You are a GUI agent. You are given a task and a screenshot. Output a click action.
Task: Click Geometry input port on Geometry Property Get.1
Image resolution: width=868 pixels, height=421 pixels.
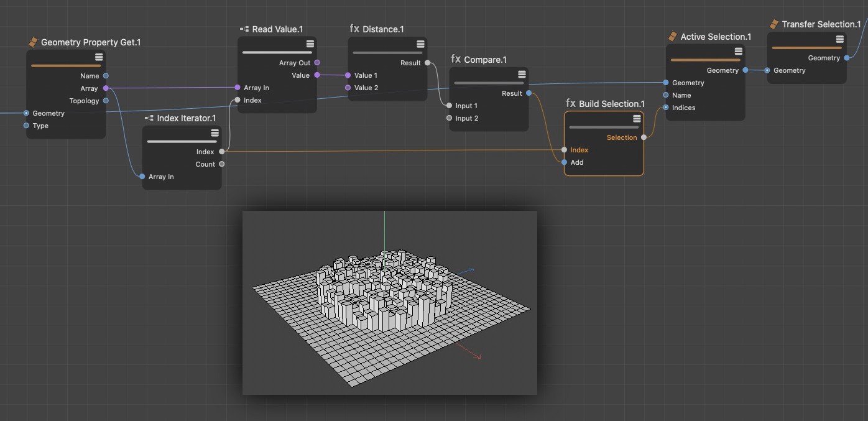point(26,113)
